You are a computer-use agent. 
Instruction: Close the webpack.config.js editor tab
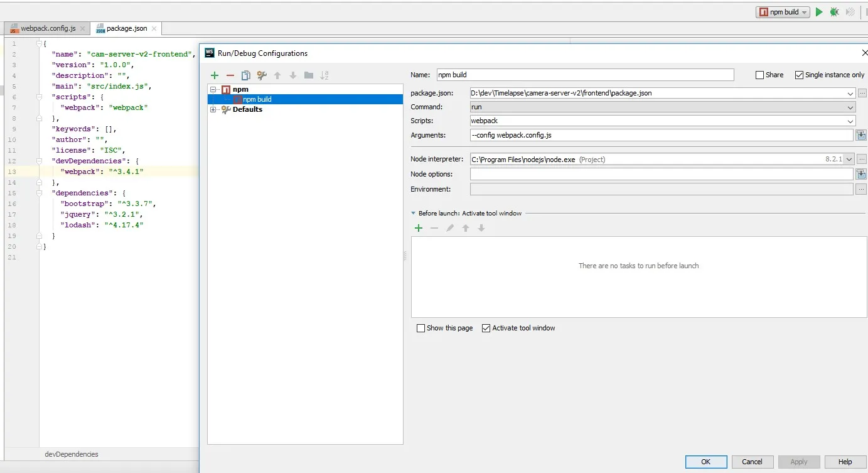82,29
